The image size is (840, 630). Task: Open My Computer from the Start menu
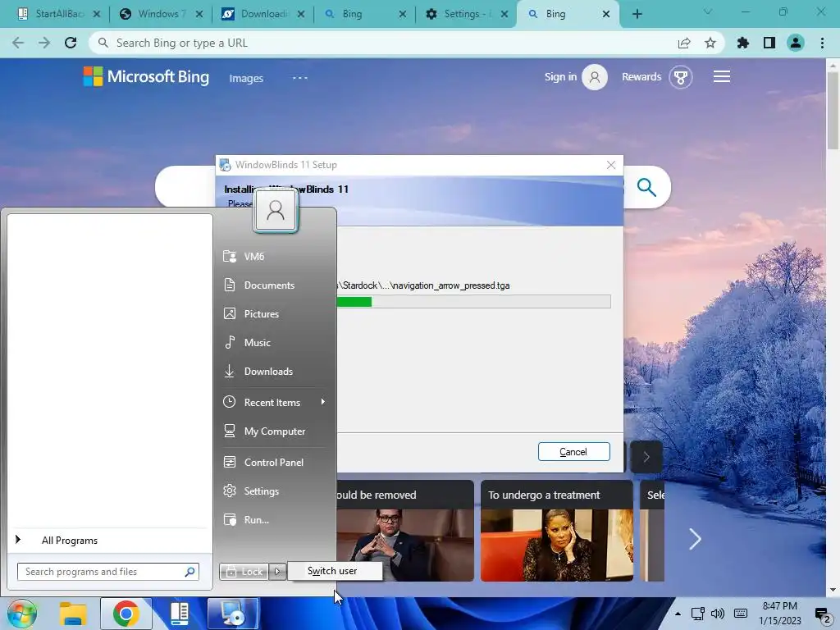coord(274,431)
